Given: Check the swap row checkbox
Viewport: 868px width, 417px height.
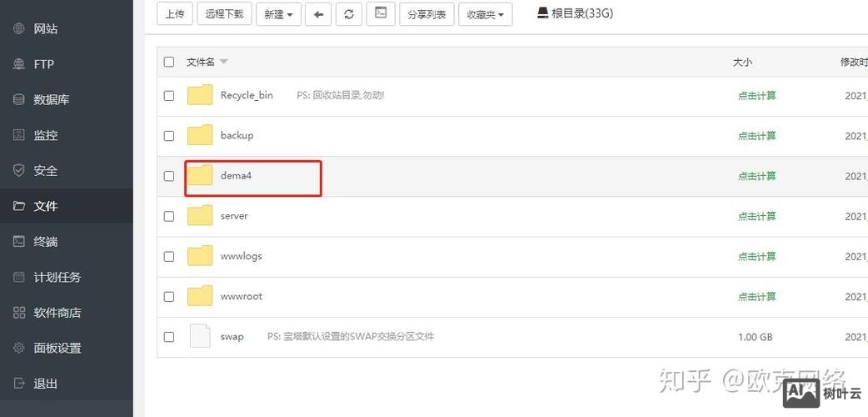Looking at the screenshot, I should tap(169, 337).
